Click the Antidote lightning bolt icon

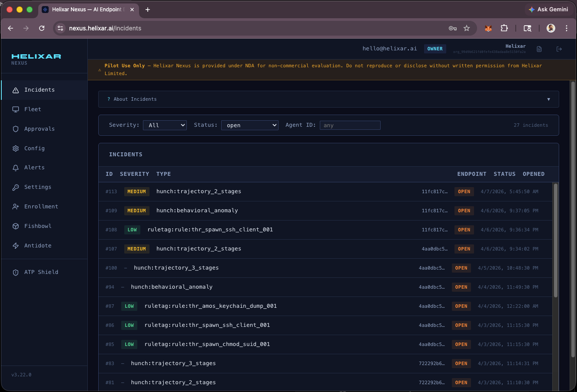(16, 246)
